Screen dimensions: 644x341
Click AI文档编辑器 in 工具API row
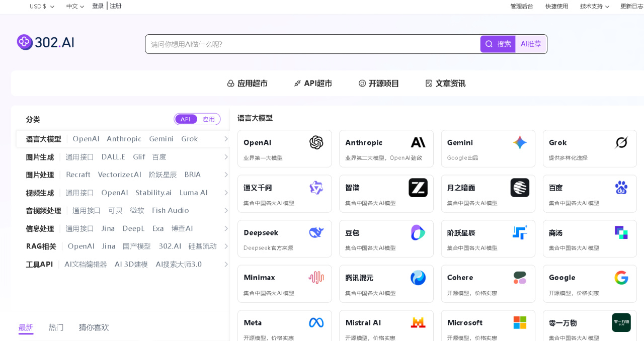[x=86, y=264]
